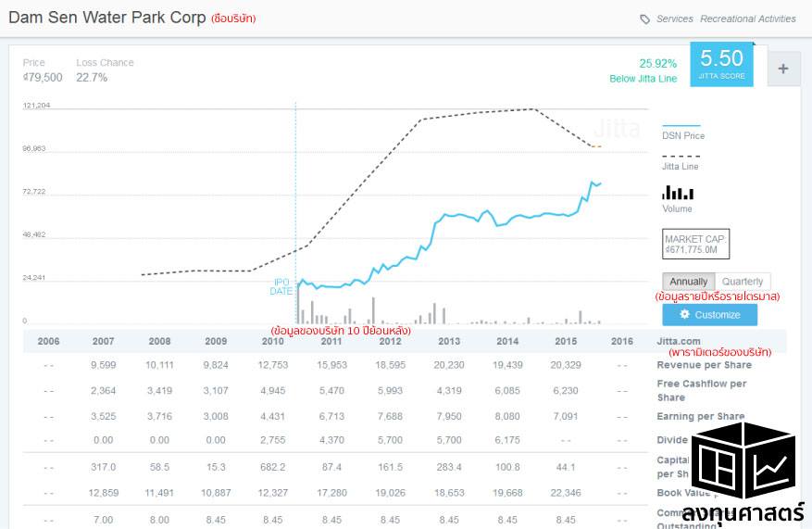This screenshot has width=812, height=529.
Task: Click revenue value 12,753 for 2010
Action: [273, 365]
